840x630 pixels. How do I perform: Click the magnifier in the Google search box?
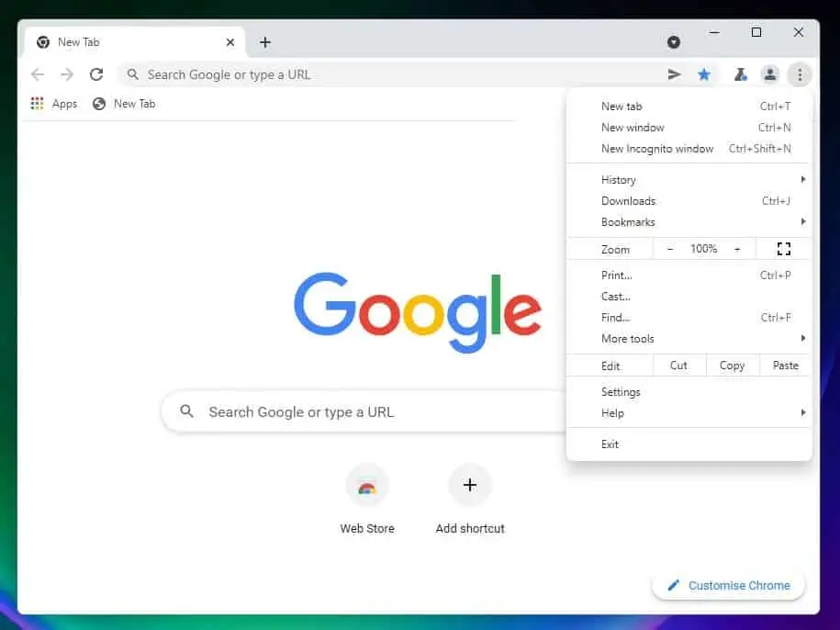point(186,411)
